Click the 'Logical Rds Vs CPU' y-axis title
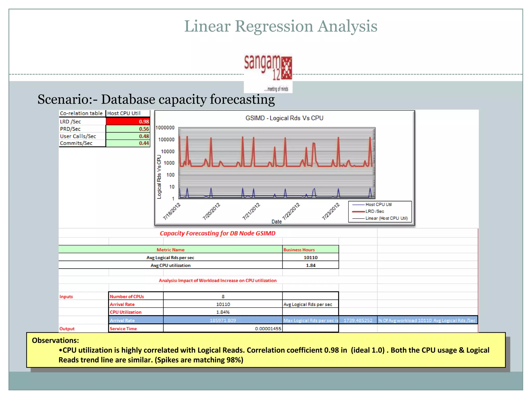 click(159, 177)
